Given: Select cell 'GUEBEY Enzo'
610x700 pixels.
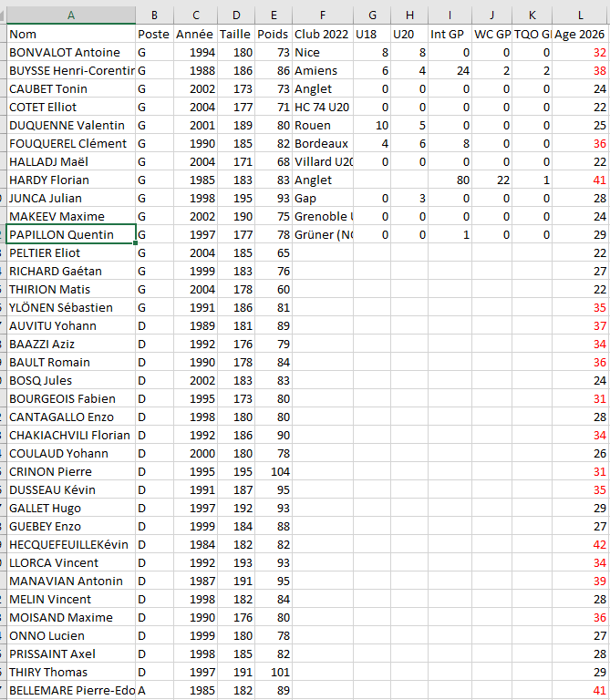Looking at the screenshot, I should [x=71, y=526].
